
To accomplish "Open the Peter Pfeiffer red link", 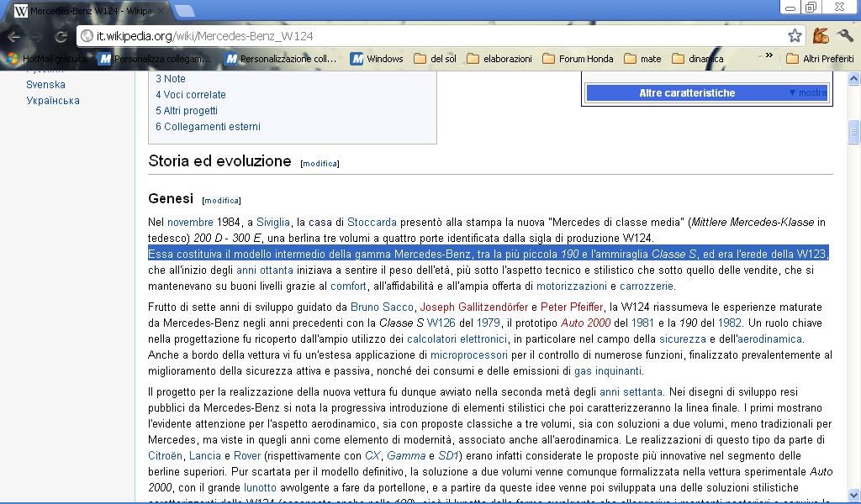I will pos(572,307).
